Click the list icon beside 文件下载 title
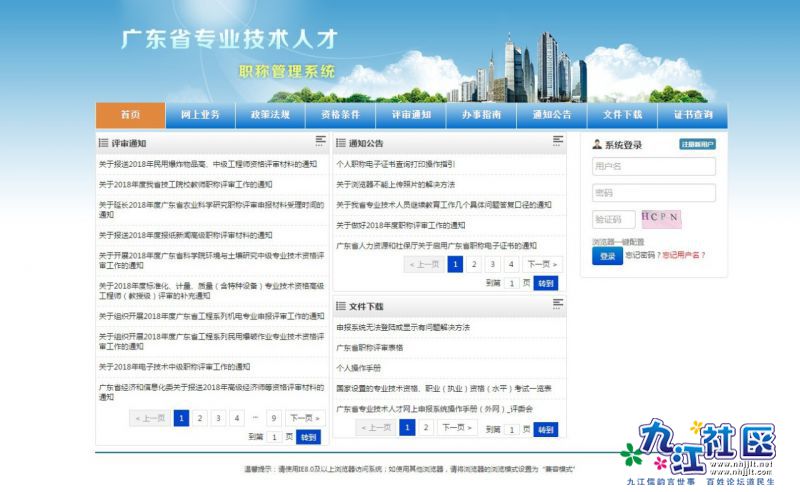The width and height of the screenshot is (800, 492). 341,306
